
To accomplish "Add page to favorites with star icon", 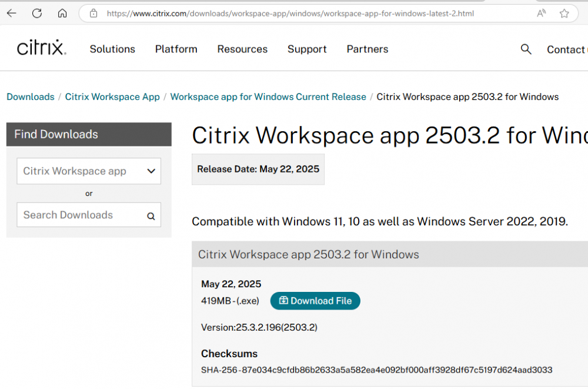I will click(564, 14).
